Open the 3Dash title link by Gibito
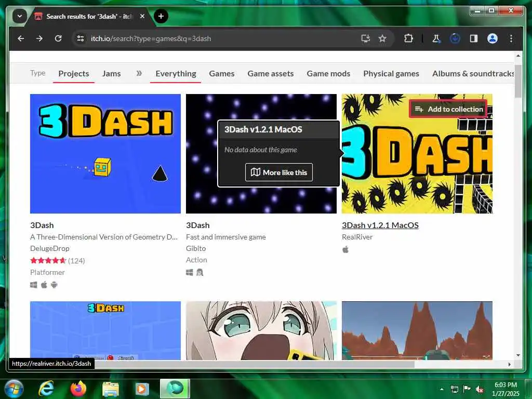This screenshot has height=399, width=532. pos(198,225)
